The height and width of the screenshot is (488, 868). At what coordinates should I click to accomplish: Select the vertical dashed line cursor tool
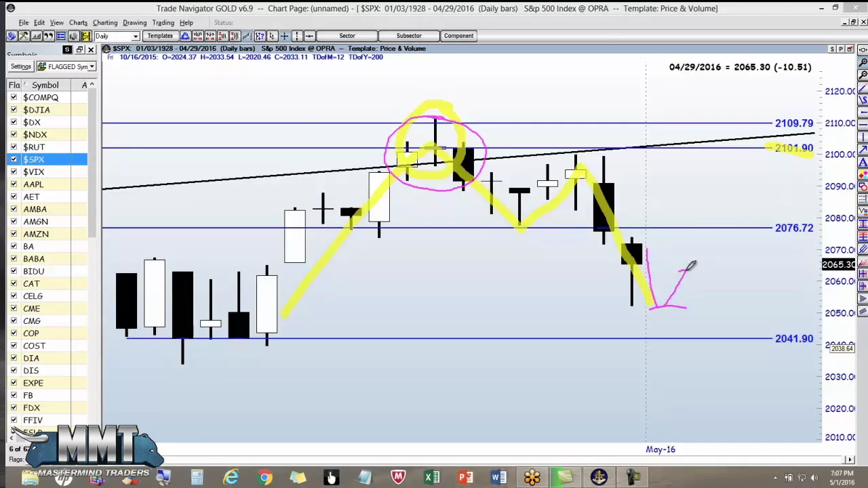pyautogui.click(x=296, y=36)
